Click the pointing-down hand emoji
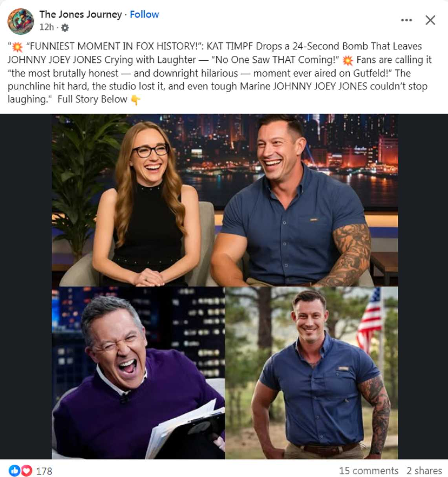 coord(135,100)
